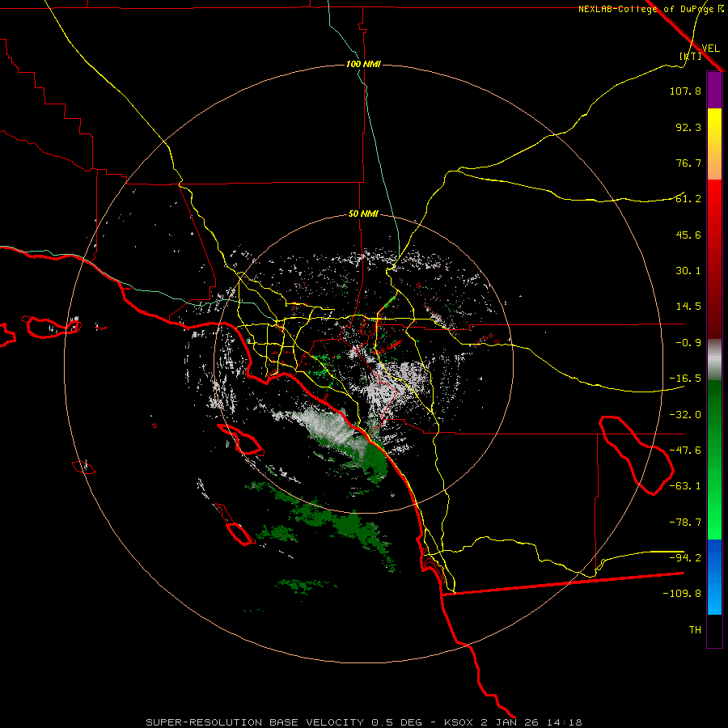Viewport: 728px width, 728px height.
Task: Click the 14.5 legend value
Action: tap(688, 307)
